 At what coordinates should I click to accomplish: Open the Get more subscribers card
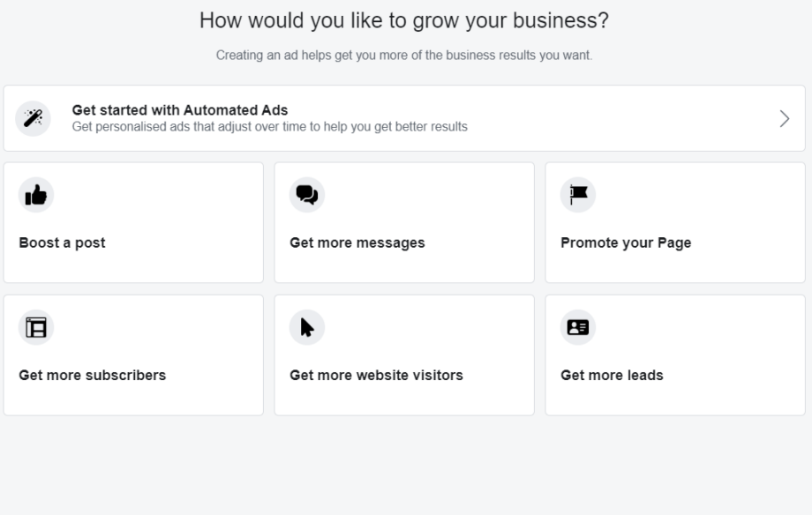pyautogui.click(x=133, y=354)
